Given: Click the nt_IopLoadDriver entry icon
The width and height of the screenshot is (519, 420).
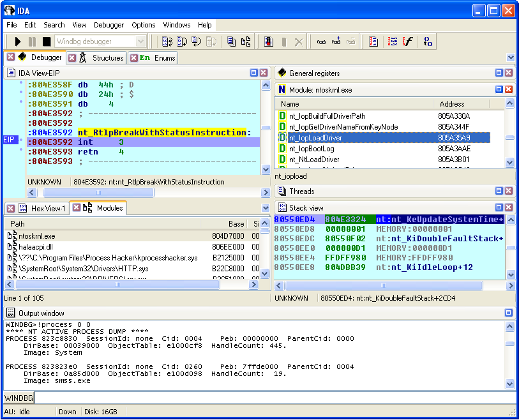Looking at the screenshot, I should (282, 138).
